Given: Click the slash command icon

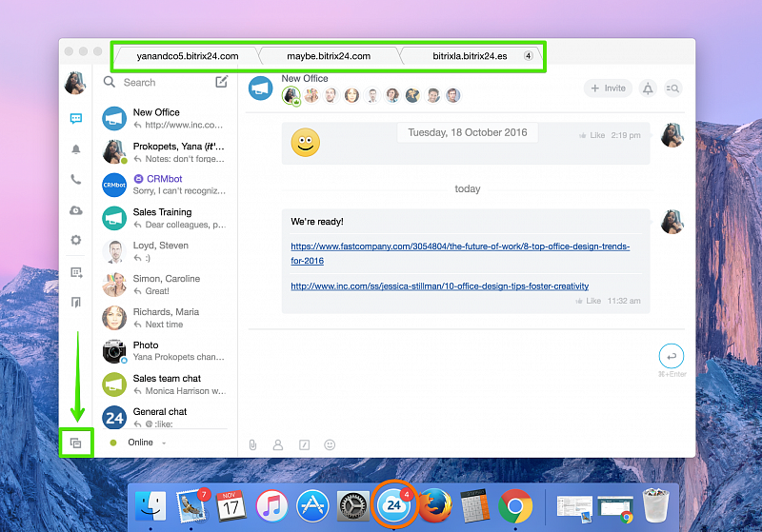Looking at the screenshot, I should [304, 444].
